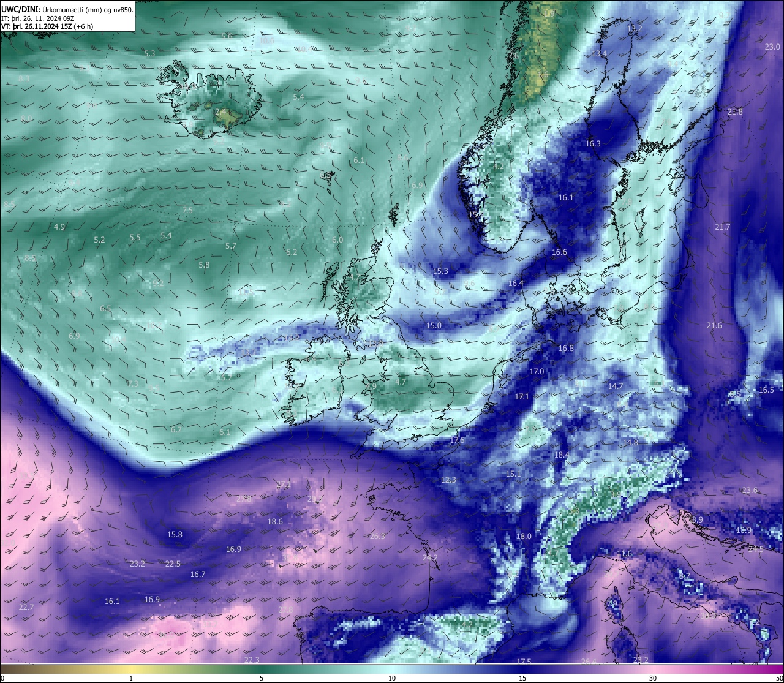Click the 22.3 value label
The image size is (784, 683).
click(252, 660)
